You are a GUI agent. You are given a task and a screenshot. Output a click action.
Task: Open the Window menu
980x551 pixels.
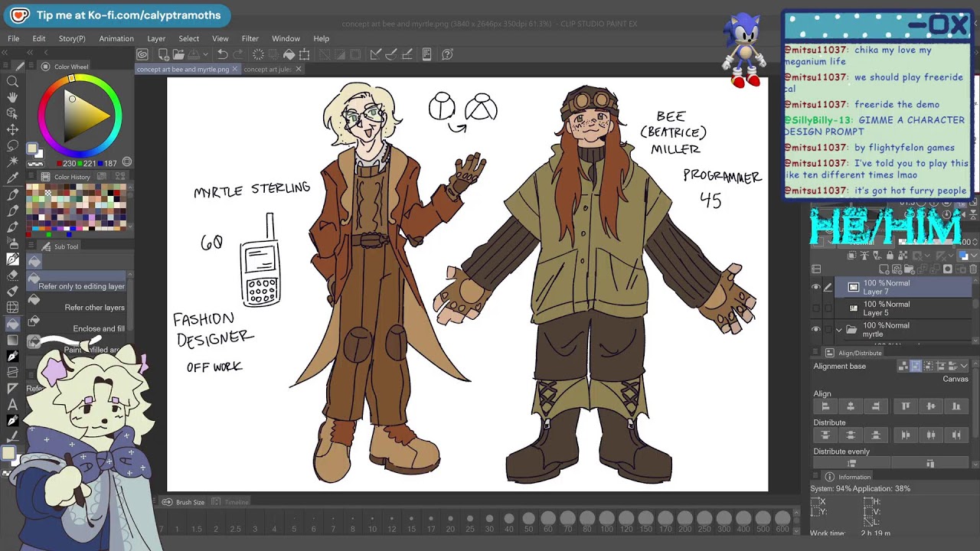(286, 38)
